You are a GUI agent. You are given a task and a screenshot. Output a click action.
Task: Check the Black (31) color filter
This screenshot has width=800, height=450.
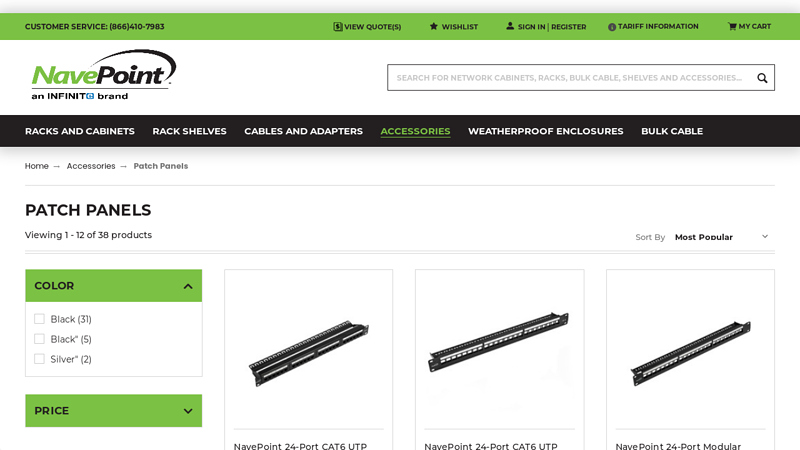point(39,319)
